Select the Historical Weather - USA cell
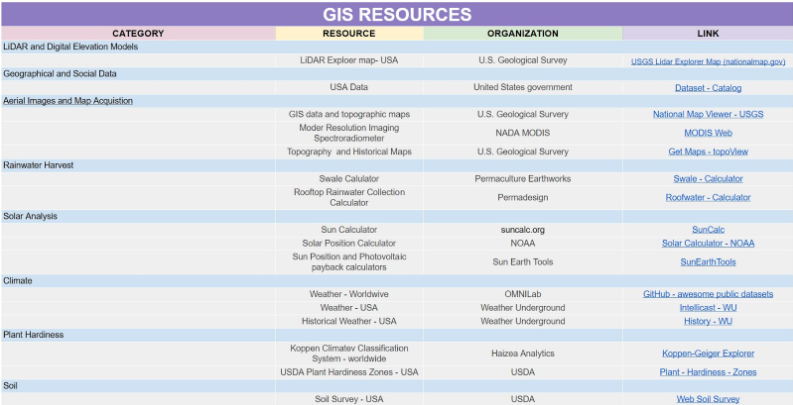 [x=349, y=321]
